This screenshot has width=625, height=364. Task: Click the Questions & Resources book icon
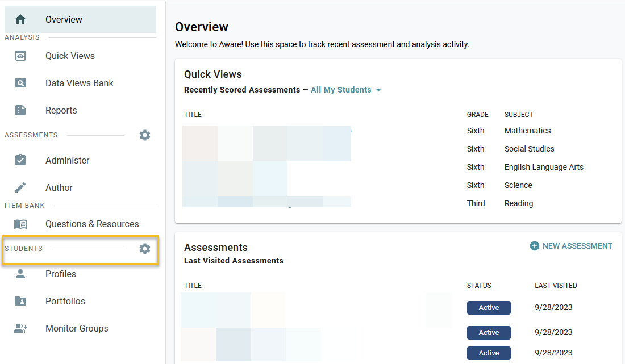click(20, 224)
